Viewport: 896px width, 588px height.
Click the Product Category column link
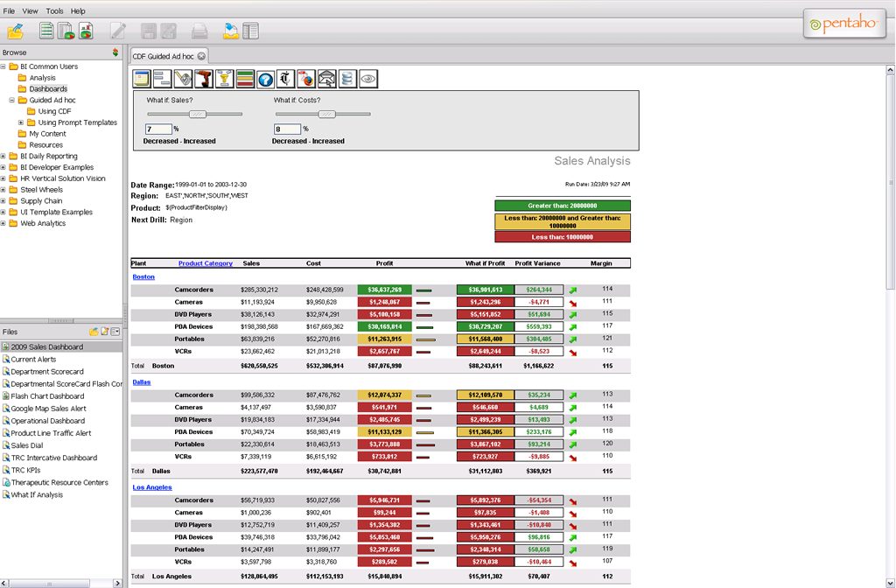pyautogui.click(x=205, y=263)
